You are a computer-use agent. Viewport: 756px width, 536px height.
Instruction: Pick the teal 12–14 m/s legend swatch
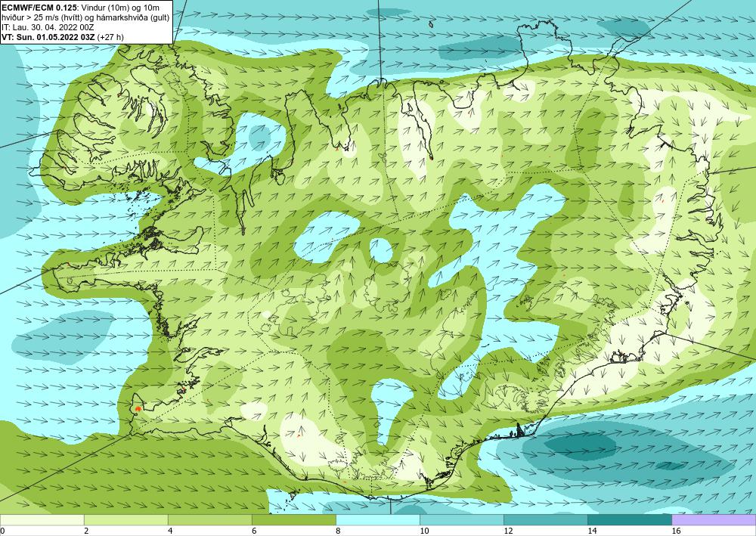click(545, 519)
